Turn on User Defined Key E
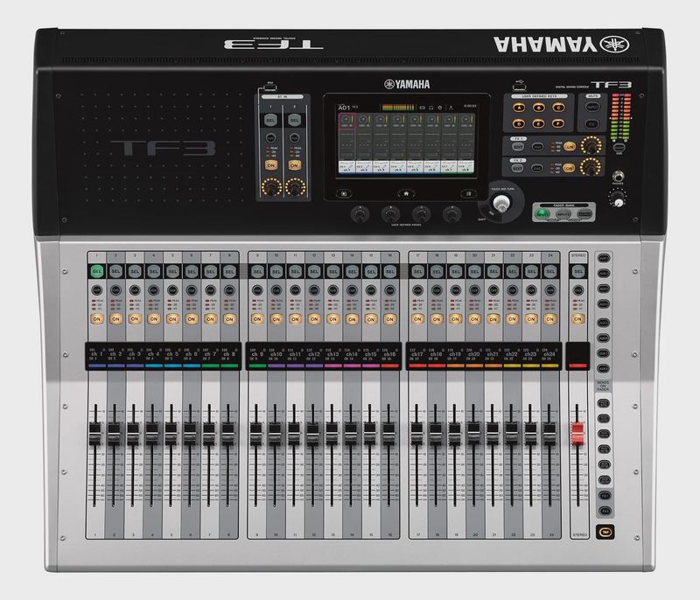This screenshot has height=600, width=700. pyautogui.click(x=538, y=123)
